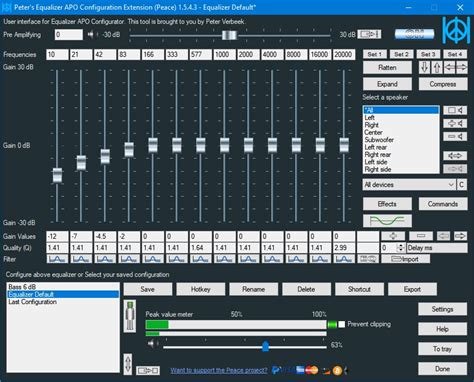Select Bass 6 dB configuration

63,287
